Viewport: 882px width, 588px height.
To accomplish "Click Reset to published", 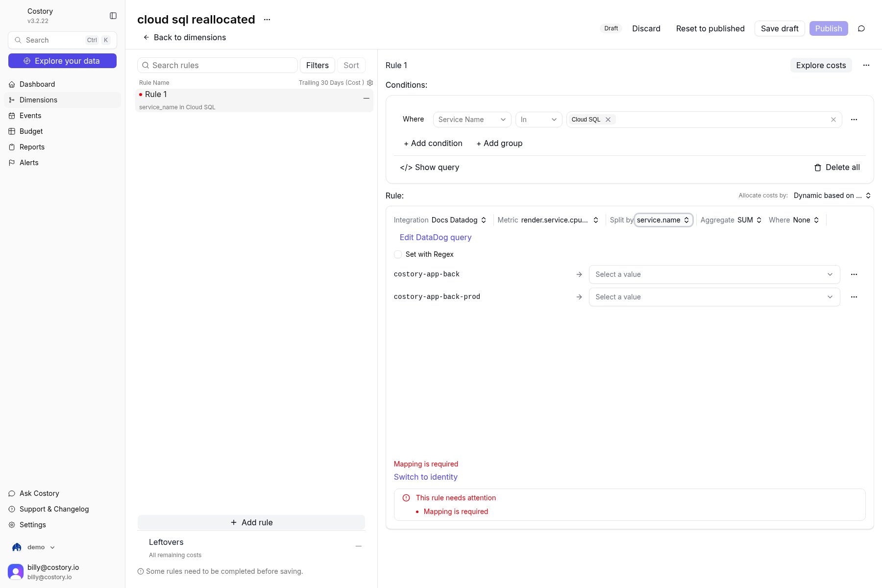I will pyautogui.click(x=710, y=28).
